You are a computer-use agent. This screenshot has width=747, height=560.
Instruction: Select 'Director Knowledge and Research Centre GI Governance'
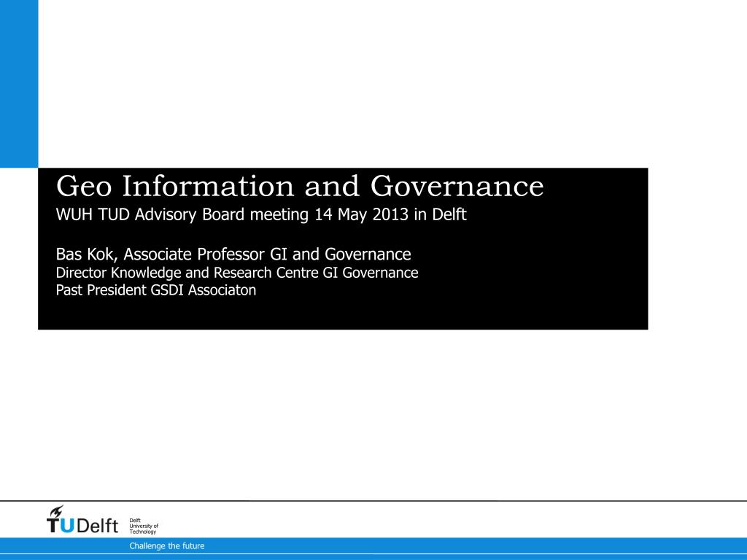(237, 273)
